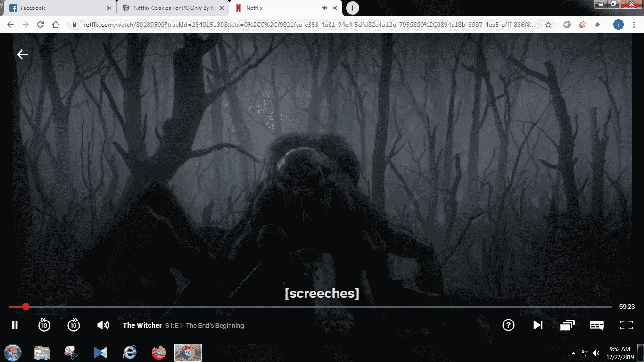
Task: Open system volume tray icon
Action: pyautogui.click(x=596, y=353)
